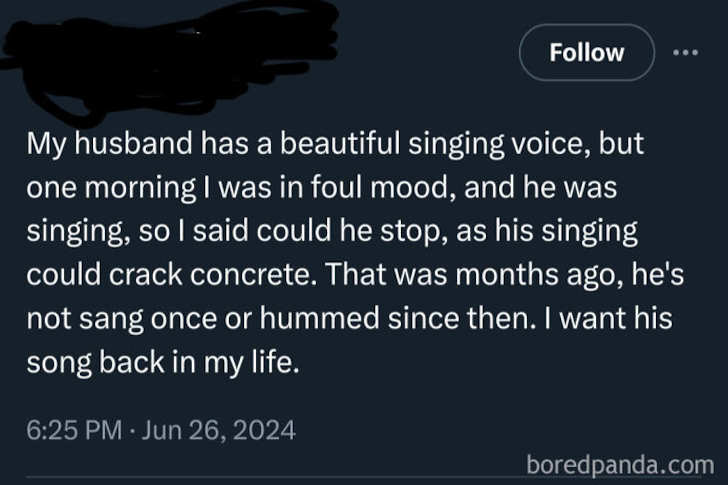Click the Follow button
Viewport: 728px width, 485px height.
[586, 52]
